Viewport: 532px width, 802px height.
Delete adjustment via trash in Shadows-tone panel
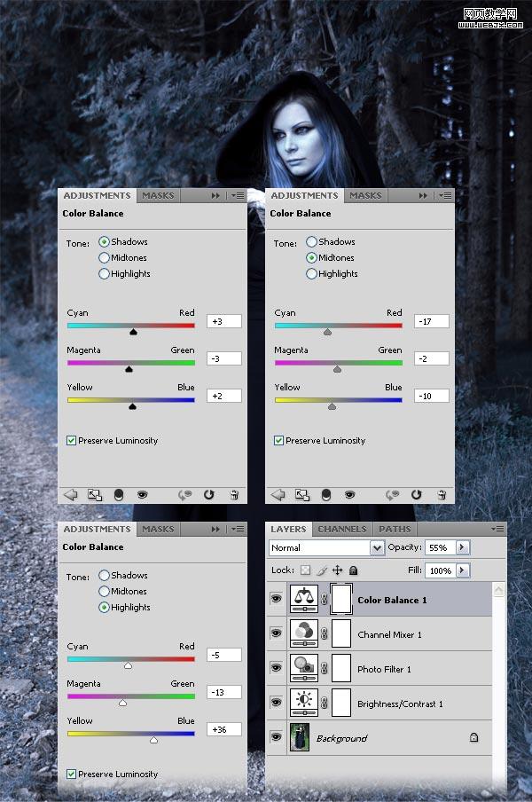(x=234, y=495)
